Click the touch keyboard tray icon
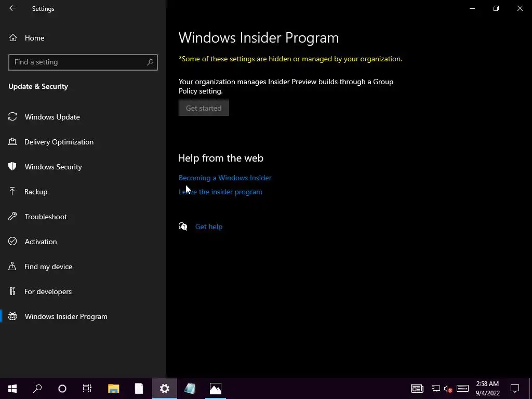 pyautogui.click(x=462, y=389)
